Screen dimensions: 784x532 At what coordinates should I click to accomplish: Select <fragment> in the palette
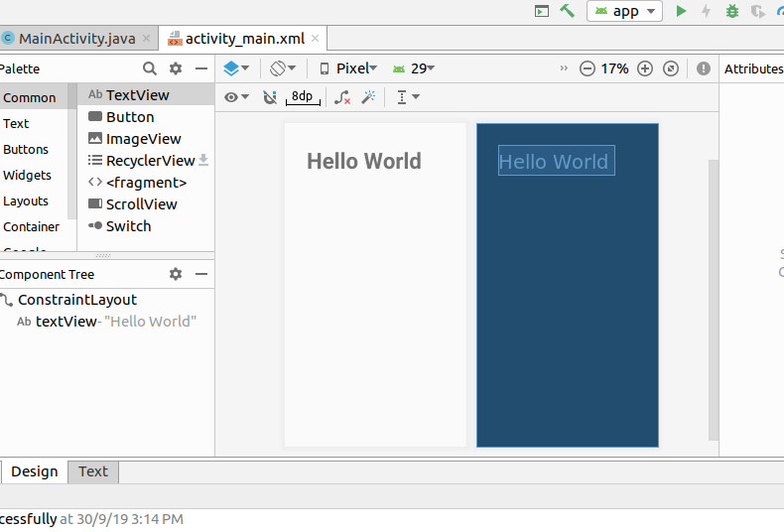tap(146, 183)
